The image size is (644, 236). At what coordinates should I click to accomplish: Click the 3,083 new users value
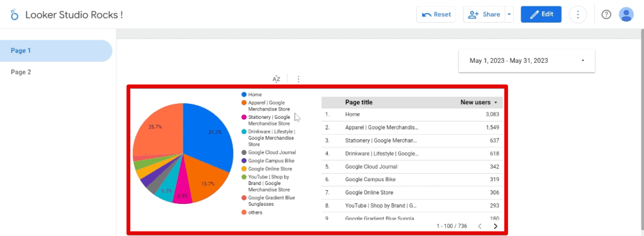coord(492,115)
